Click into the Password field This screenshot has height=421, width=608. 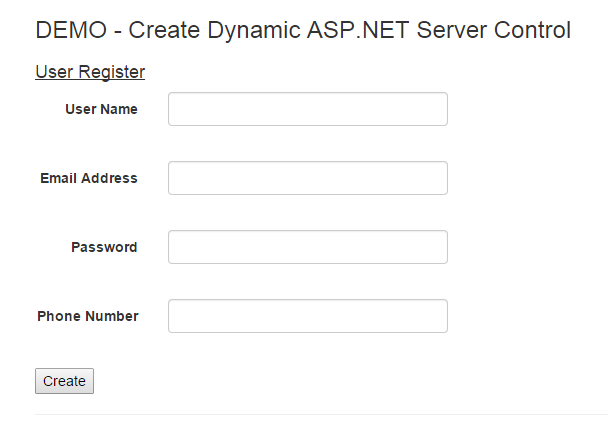point(307,247)
